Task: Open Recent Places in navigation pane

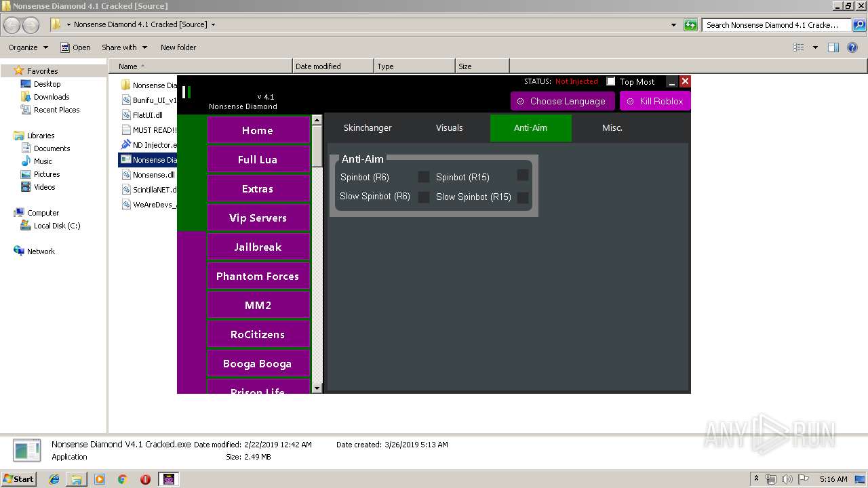Action: tap(56, 110)
